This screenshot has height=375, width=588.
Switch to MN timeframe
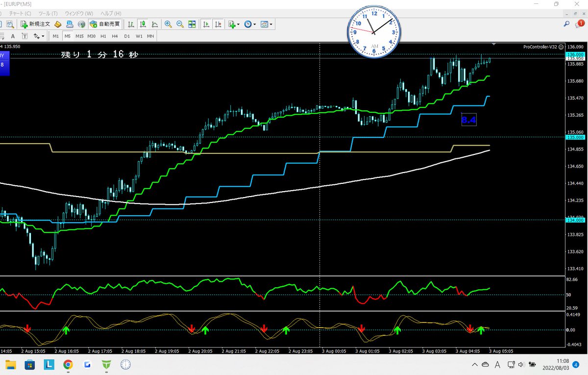(x=150, y=36)
